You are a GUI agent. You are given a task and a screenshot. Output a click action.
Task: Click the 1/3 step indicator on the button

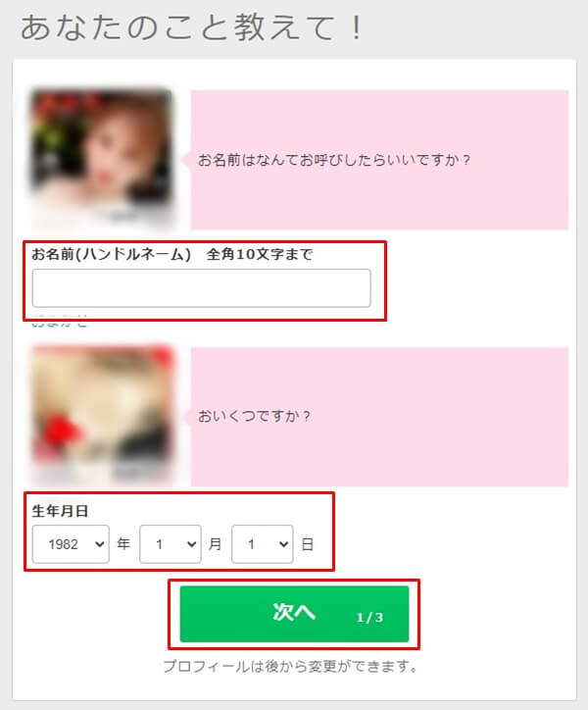point(369,617)
